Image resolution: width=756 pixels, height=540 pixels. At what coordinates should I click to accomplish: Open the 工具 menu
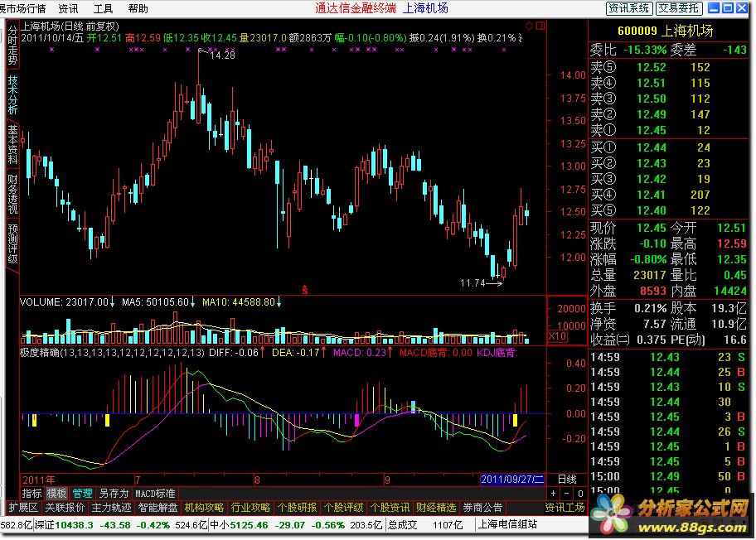[x=103, y=8]
